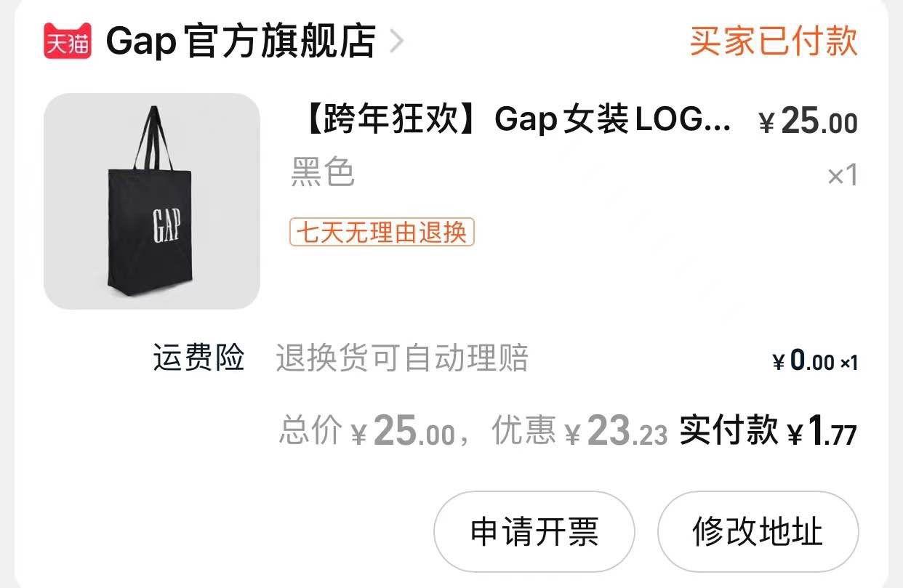The image size is (903, 588).
Task: Tap the 实付款 ¥1.77 paid amount
Action: (768, 431)
